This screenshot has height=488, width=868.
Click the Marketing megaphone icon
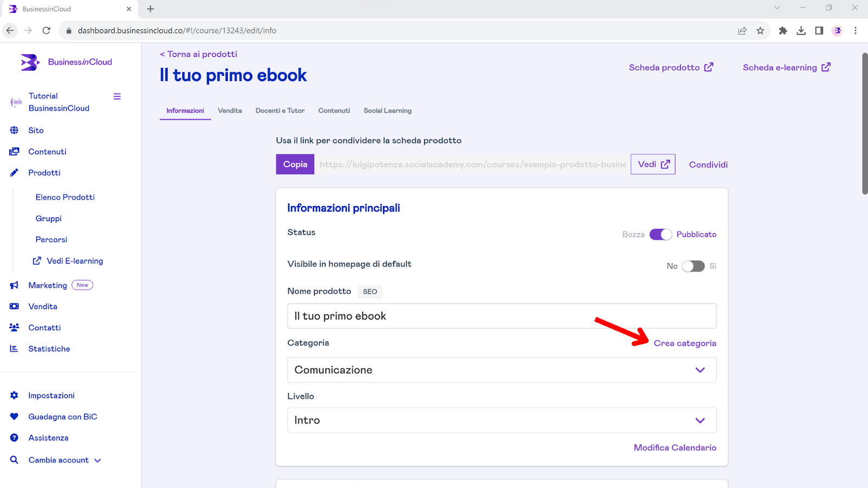point(14,285)
